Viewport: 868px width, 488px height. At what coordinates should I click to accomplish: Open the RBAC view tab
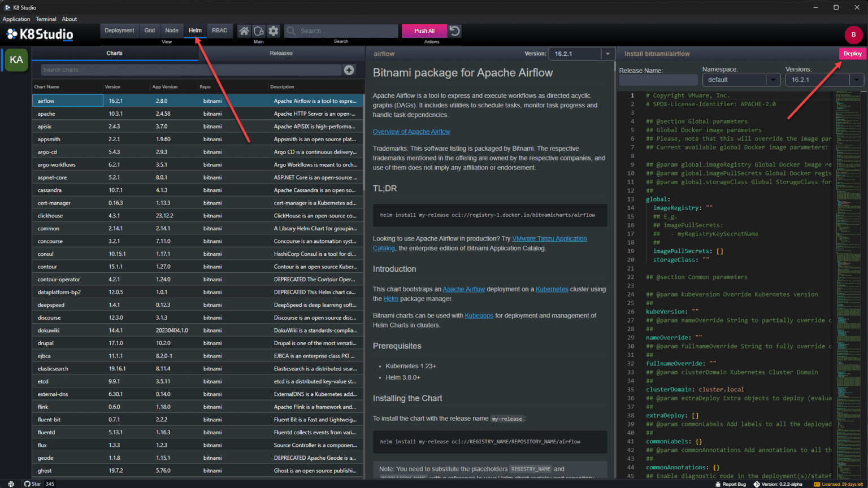[219, 30]
